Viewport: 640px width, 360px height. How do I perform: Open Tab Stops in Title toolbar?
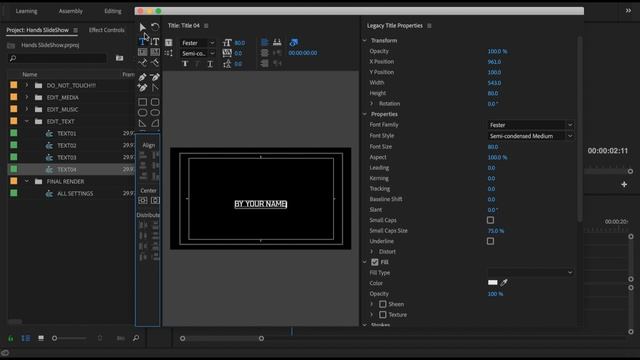(277, 42)
